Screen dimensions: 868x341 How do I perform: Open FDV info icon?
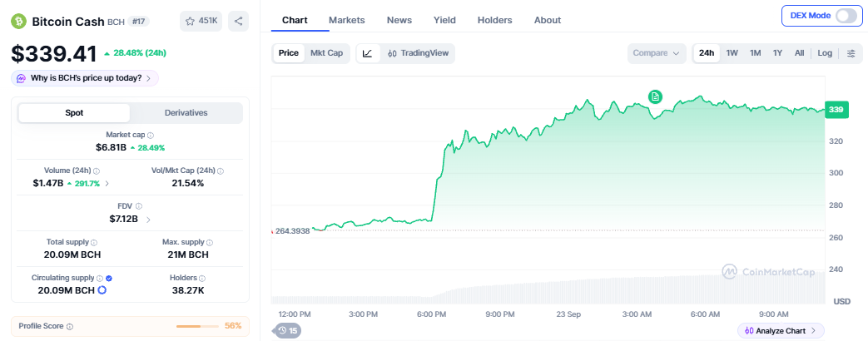click(139, 206)
